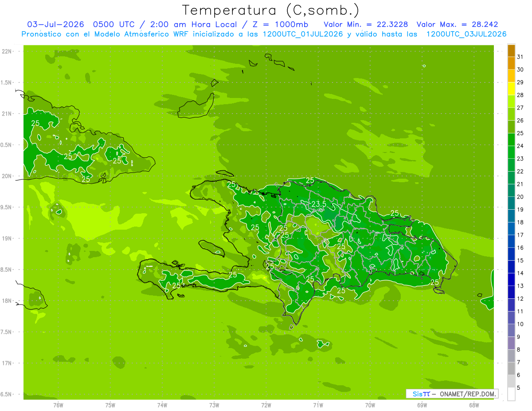This screenshot has height=411, width=532.
Task: Select the date text '03-Jul-2026'
Action: [x=55, y=24]
